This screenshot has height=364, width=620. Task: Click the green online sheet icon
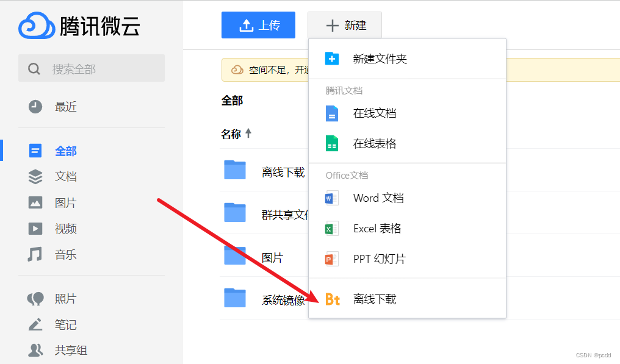pyautogui.click(x=332, y=143)
